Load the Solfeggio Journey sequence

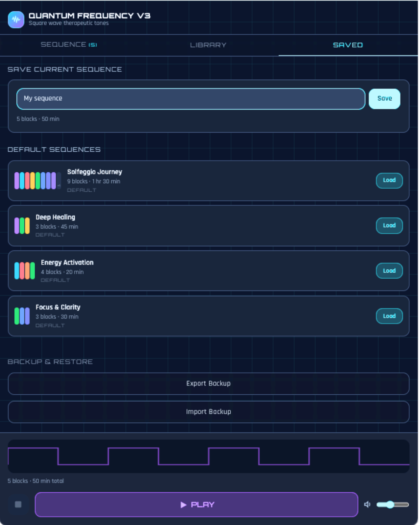coord(389,180)
